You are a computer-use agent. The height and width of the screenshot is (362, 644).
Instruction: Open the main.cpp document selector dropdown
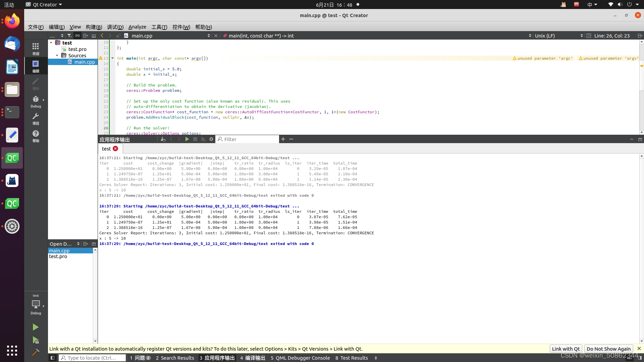point(168,36)
